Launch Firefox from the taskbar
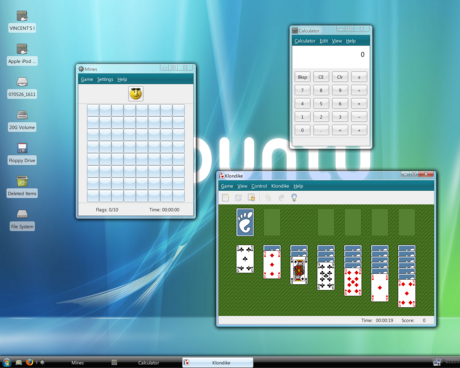This screenshot has width=460, height=368. coord(29,362)
